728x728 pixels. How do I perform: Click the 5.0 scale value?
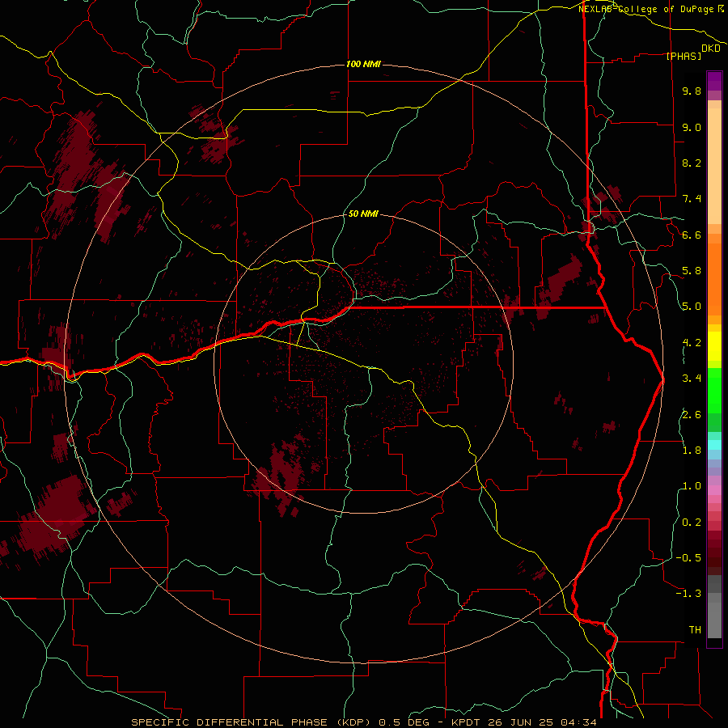point(692,307)
